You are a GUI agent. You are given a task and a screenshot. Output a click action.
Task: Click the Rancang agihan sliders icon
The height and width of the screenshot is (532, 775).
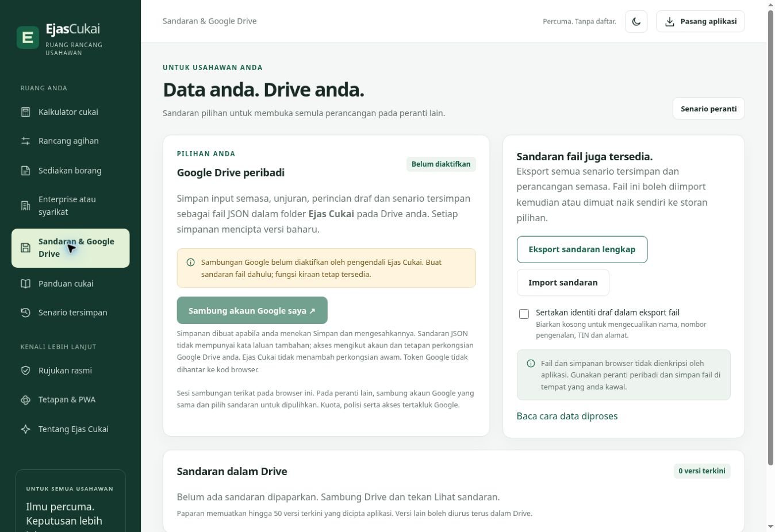pyautogui.click(x=25, y=141)
